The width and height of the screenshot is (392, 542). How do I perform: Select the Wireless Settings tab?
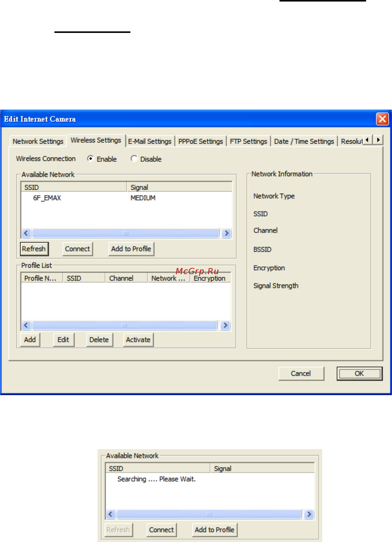coord(96,140)
